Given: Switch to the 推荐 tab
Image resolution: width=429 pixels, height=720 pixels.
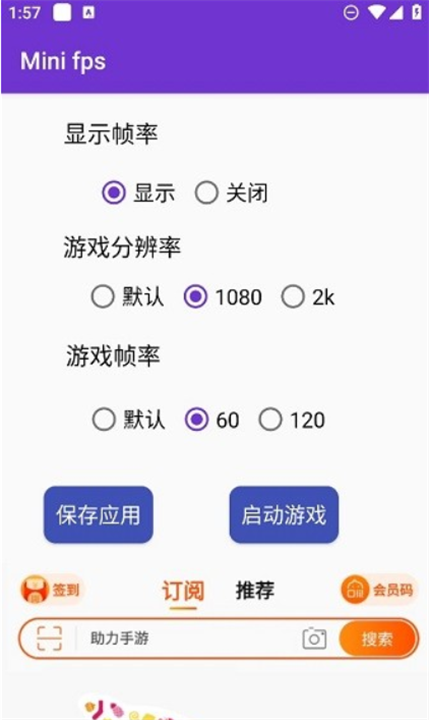Looking at the screenshot, I should tap(255, 591).
